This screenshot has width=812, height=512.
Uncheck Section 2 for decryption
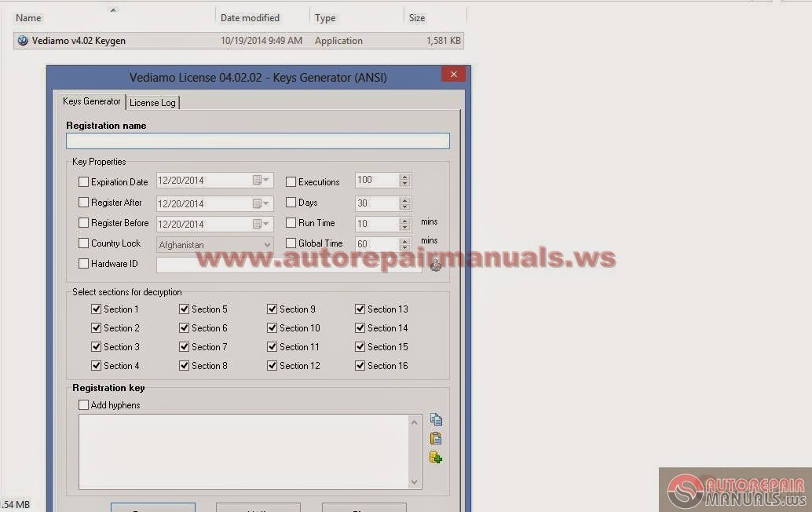pos(96,327)
